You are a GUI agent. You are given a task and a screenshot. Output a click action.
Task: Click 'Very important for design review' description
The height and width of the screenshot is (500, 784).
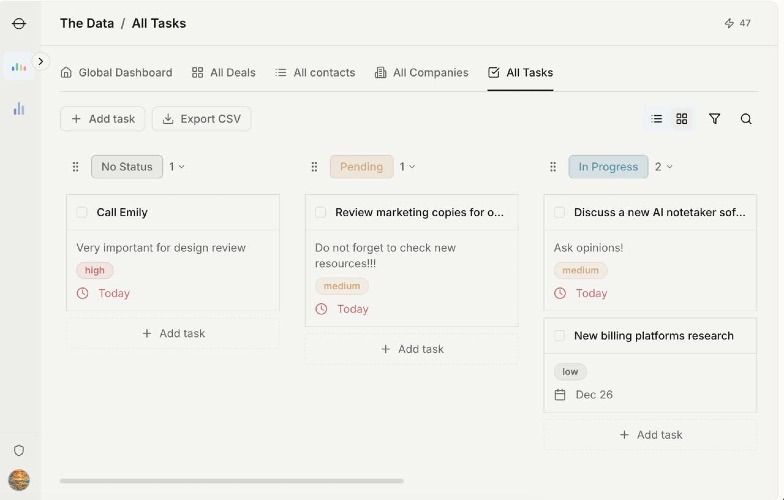pos(161,248)
